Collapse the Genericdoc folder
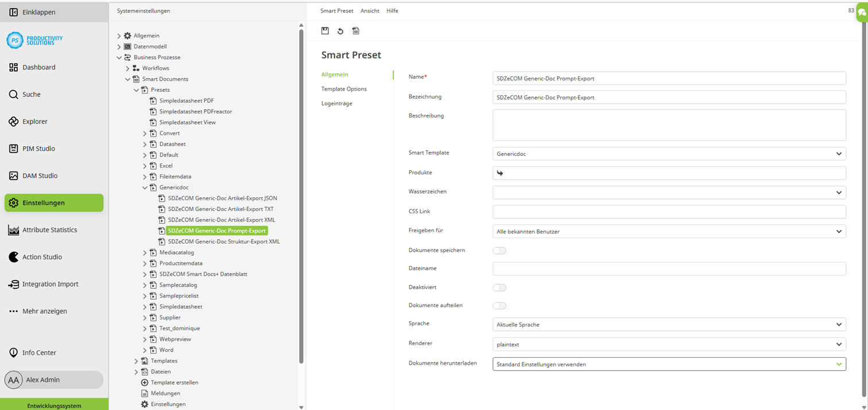868x410 pixels. click(145, 188)
